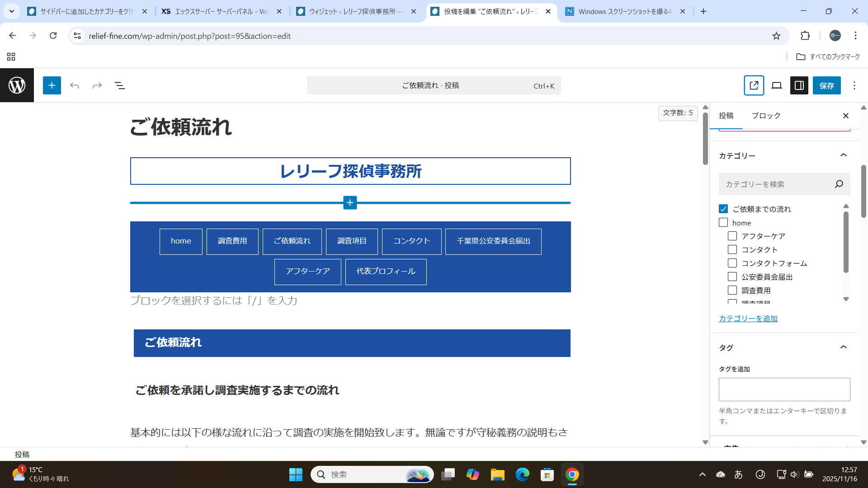Viewport: 868px width, 488px height.
Task: Check the home category checkbox
Action: [x=723, y=223]
